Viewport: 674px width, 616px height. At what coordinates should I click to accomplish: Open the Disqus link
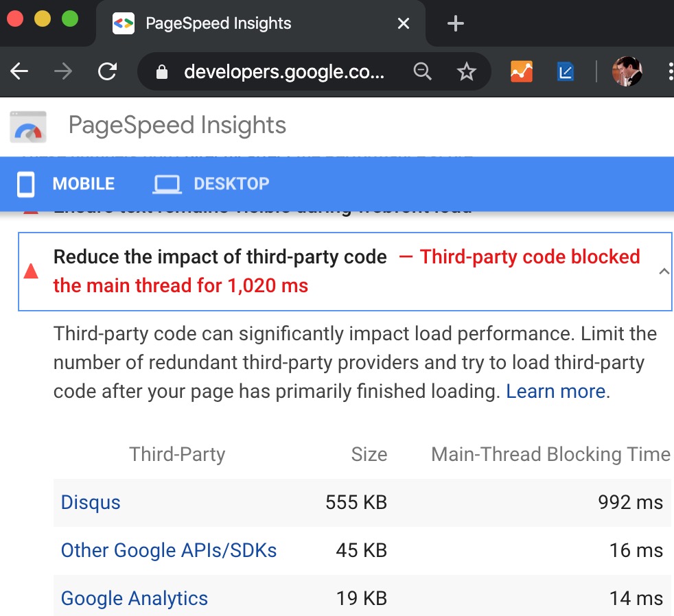[91, 503]
